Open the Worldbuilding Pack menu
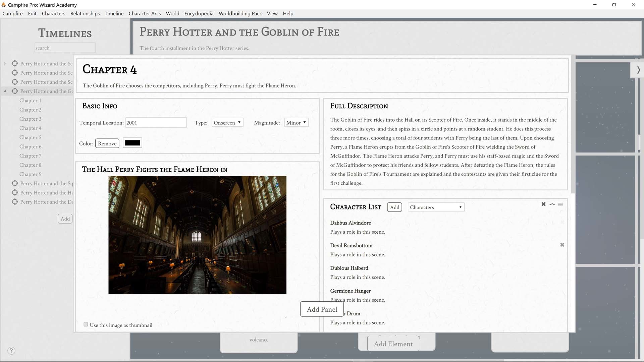This screenshot has width=644, height=362. click(x=240, y=13)
